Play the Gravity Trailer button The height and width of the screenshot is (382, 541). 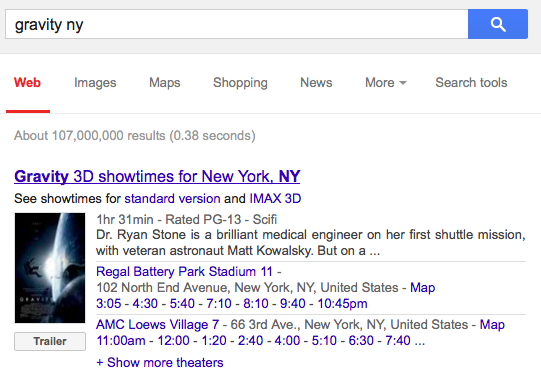50,341
